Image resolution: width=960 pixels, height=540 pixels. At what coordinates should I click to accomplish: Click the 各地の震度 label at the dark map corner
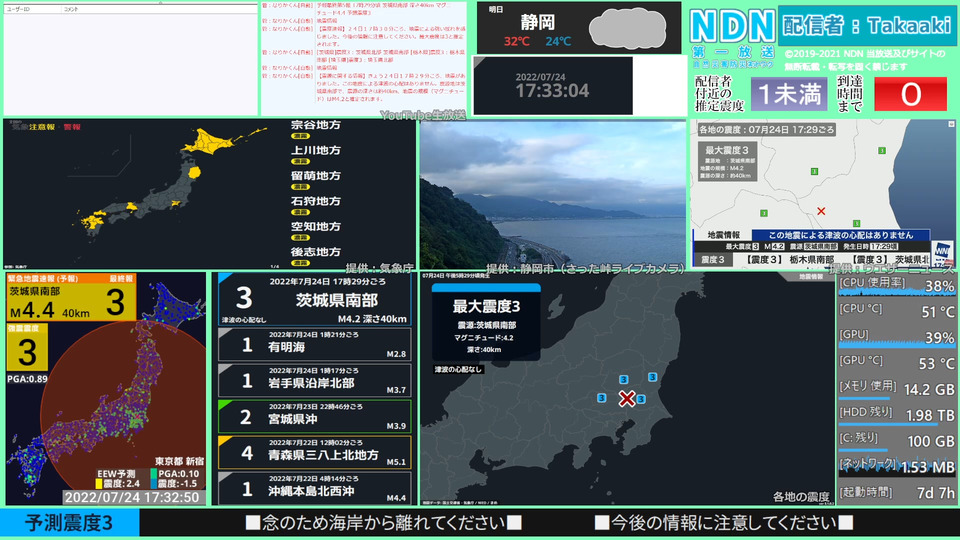coord(801,497)
